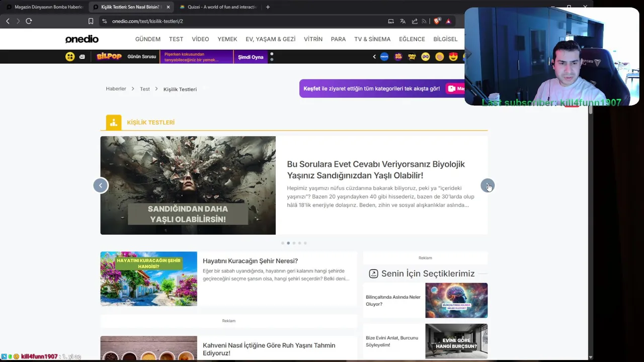644x362 pixels.
Task: Click the yellow Kişilik Testleri section icon
Action: [x=113, y=122]
